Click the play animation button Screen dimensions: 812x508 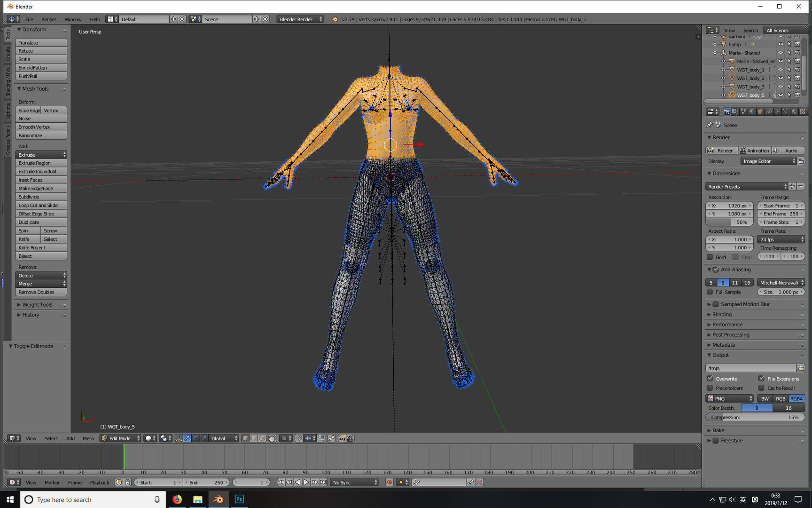tap(306, 482)
